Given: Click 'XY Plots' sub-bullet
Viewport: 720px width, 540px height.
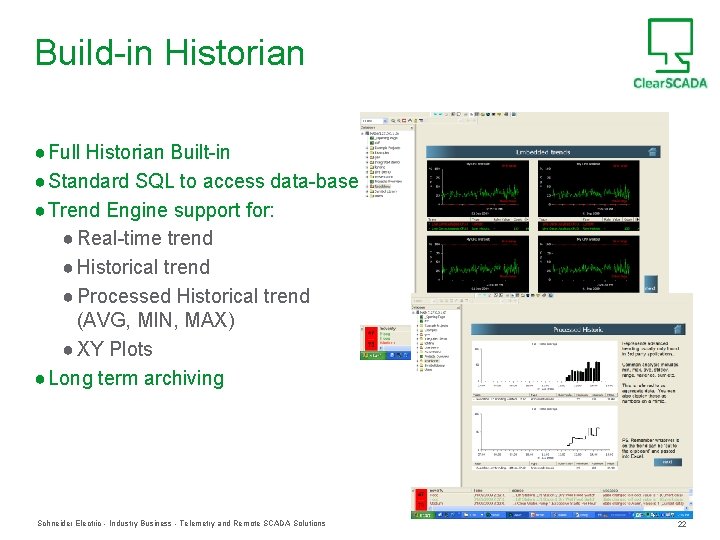Looking at the screenshot, I should coord(114,349).
